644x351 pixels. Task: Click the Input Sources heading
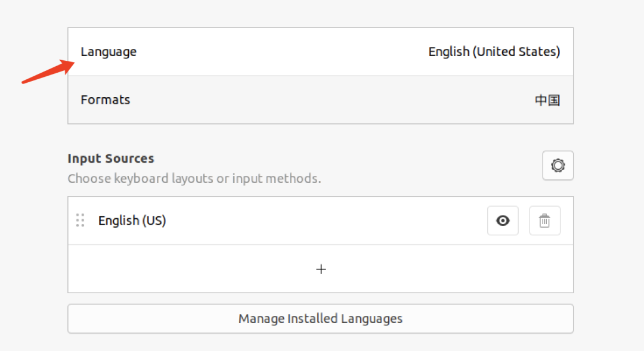(111, 159)
